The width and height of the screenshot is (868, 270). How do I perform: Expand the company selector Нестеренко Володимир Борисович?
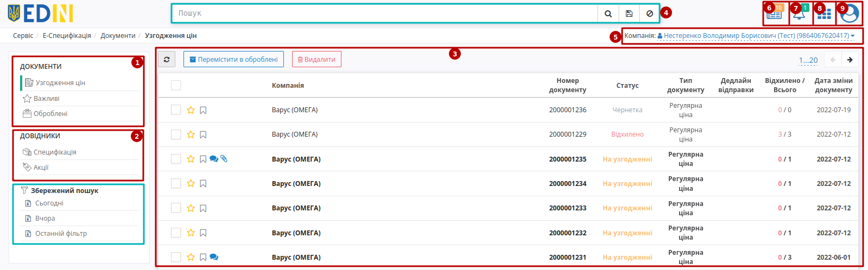[756, 36]
